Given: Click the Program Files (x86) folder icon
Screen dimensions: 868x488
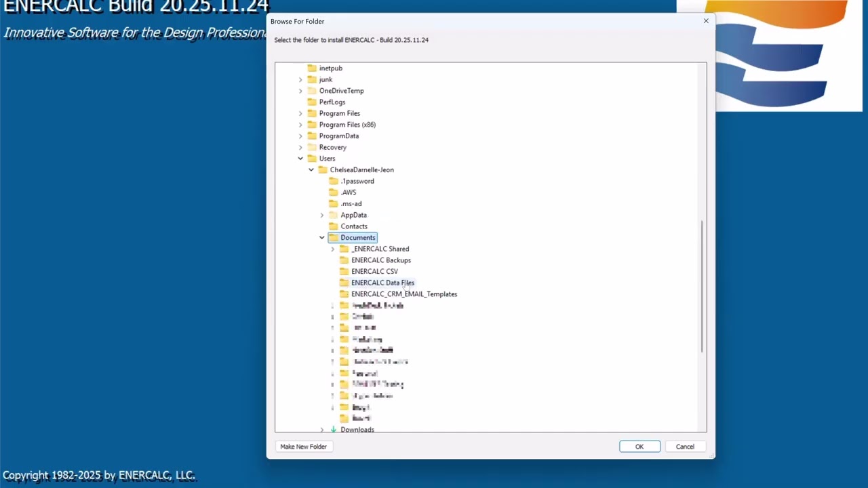Looking at the screenshot, I should tap(312, 125).
